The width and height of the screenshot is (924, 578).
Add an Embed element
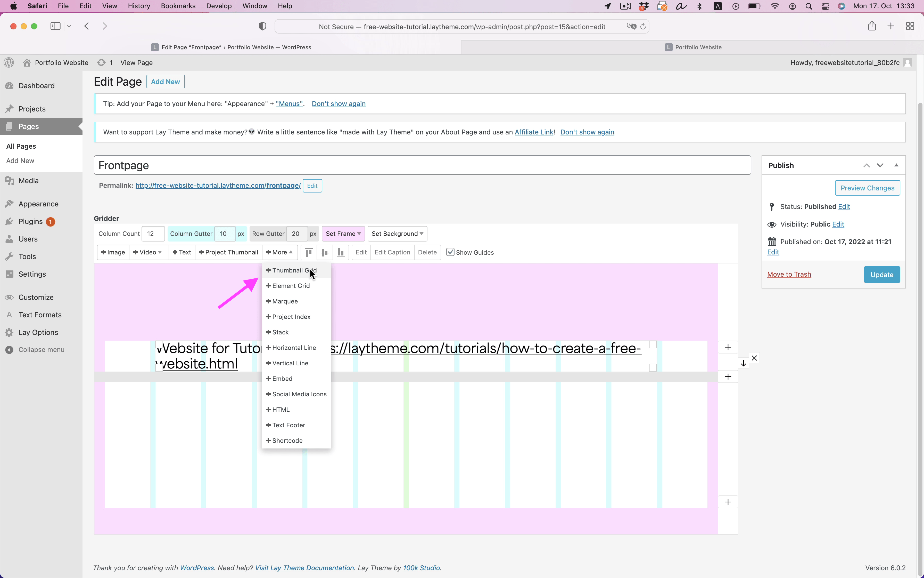pos(296,379)
